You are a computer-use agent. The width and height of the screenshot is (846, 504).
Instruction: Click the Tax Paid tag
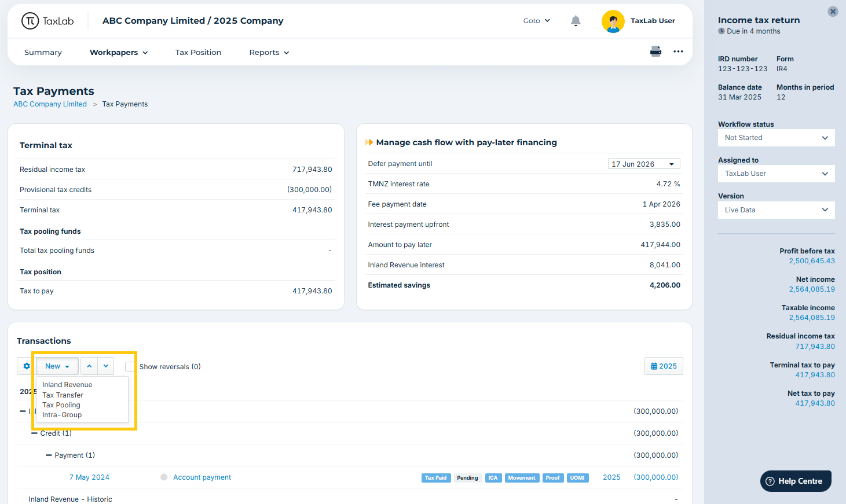click(x=436, y=478)
